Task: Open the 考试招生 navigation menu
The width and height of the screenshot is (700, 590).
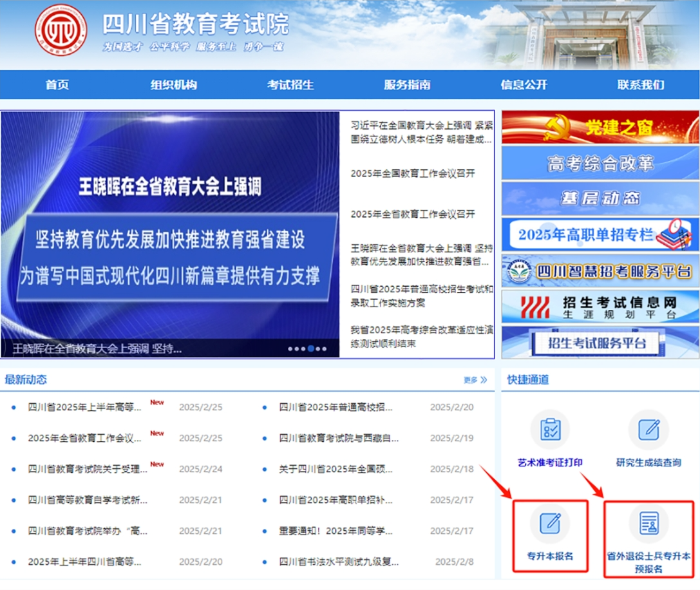Action: [290, 84]
